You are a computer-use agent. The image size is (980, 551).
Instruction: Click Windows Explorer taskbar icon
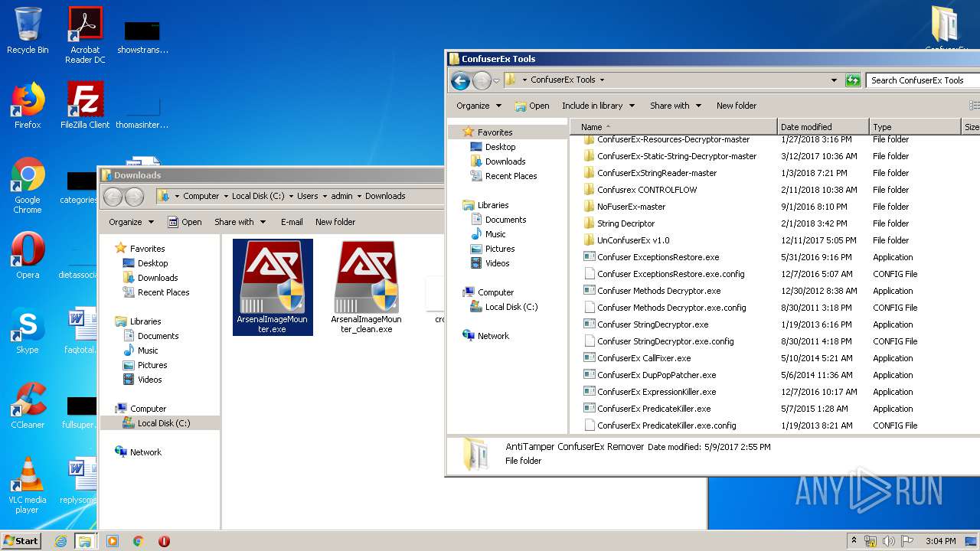point(85,541)
